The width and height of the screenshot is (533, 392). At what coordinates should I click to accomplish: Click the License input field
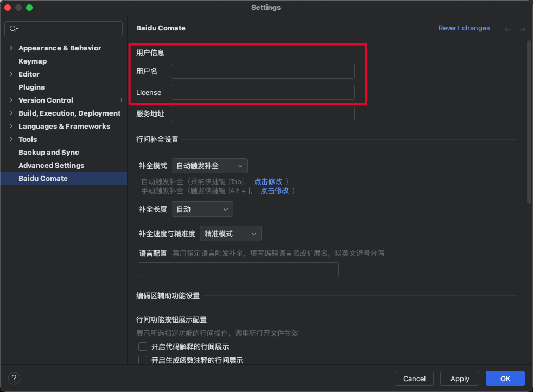tap(263, 92)
